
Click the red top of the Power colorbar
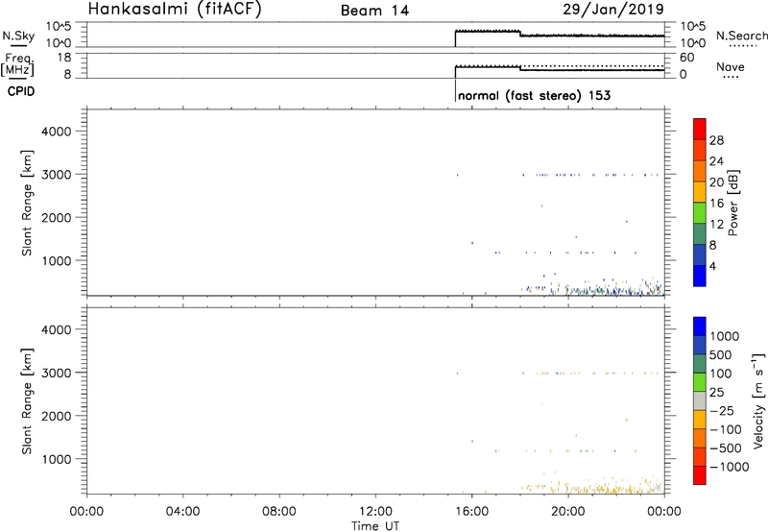point(700,129)
